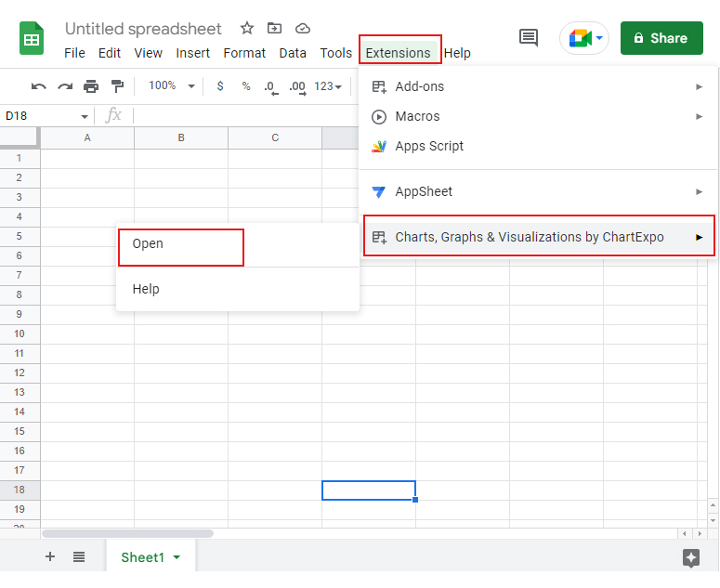Expand the Add-ons submenu
This screenshot has height=588, width=720.
pos(538,86)
